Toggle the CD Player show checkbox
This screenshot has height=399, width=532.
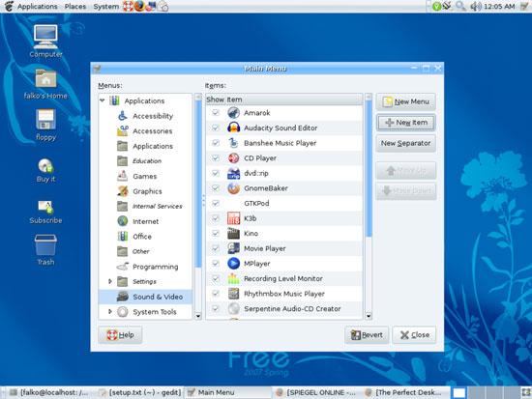point(216,158)
